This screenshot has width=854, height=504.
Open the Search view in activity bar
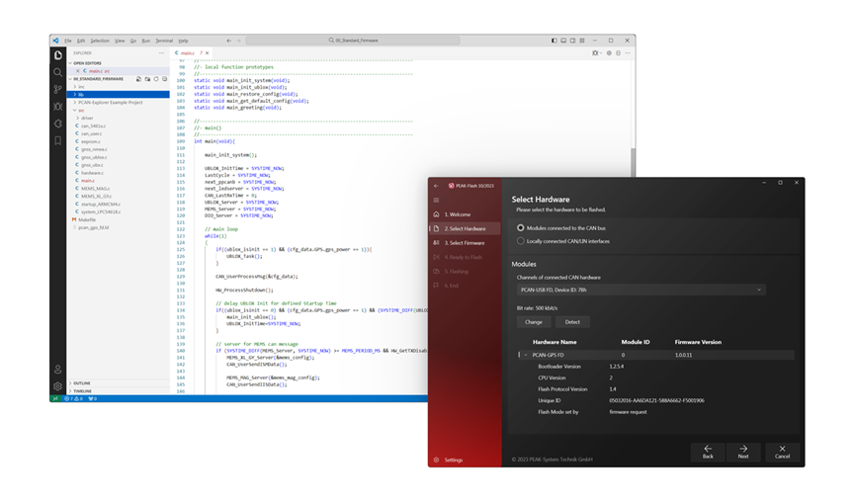tap(58, 72)
